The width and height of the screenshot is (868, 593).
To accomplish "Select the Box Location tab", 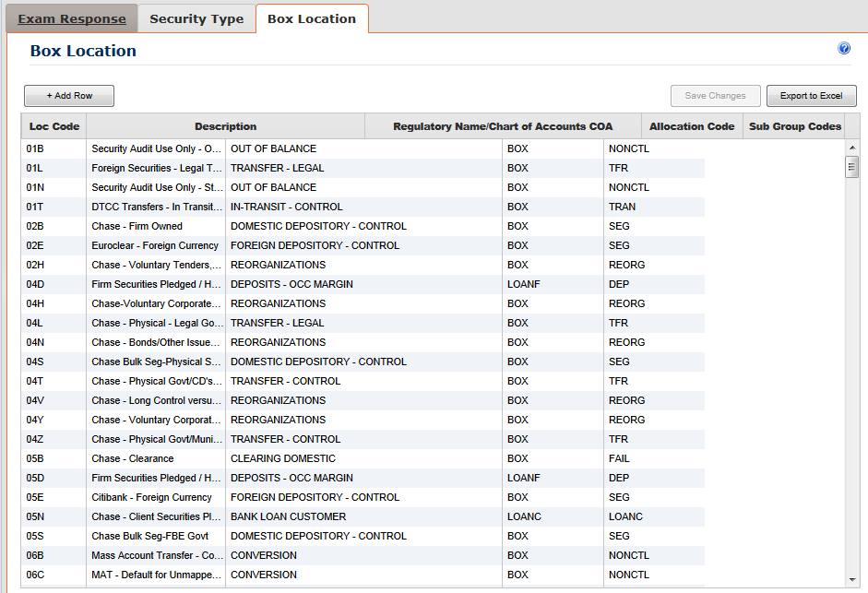I will (312, 18).
